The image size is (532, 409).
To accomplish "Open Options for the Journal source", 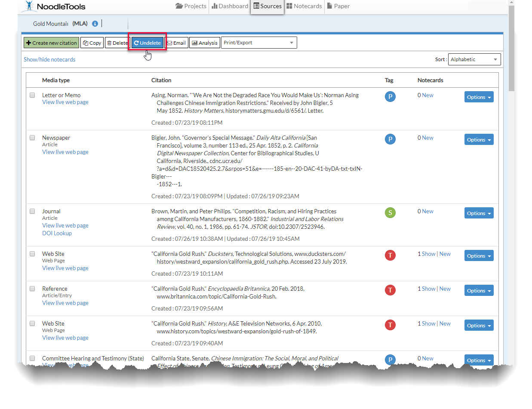I will (479, 213).
